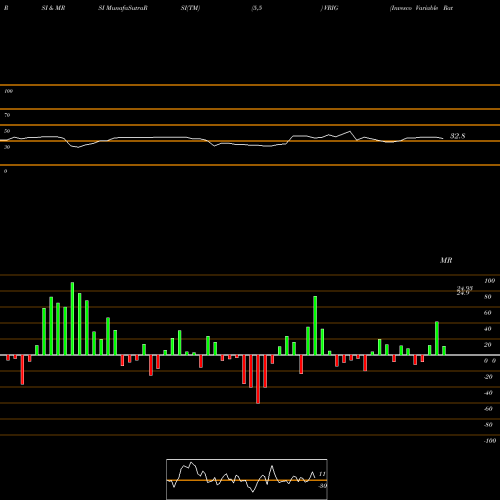Click the -60 label on the MR axis

(x=488, y=409)
